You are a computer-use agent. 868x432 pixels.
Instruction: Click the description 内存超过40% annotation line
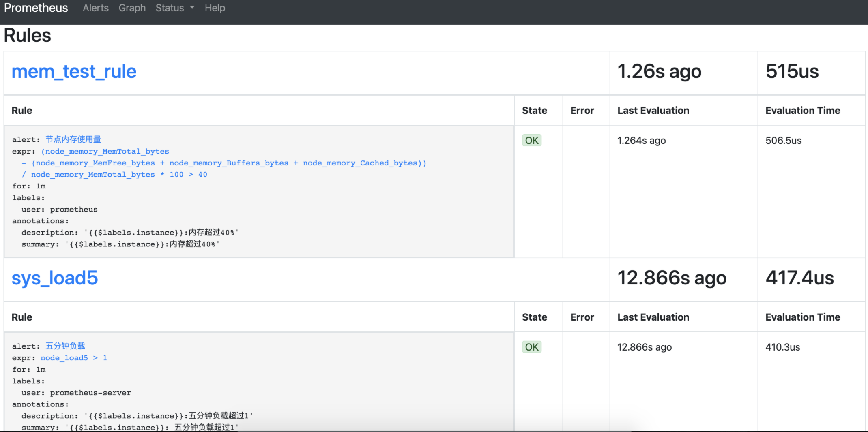point(130,233)
